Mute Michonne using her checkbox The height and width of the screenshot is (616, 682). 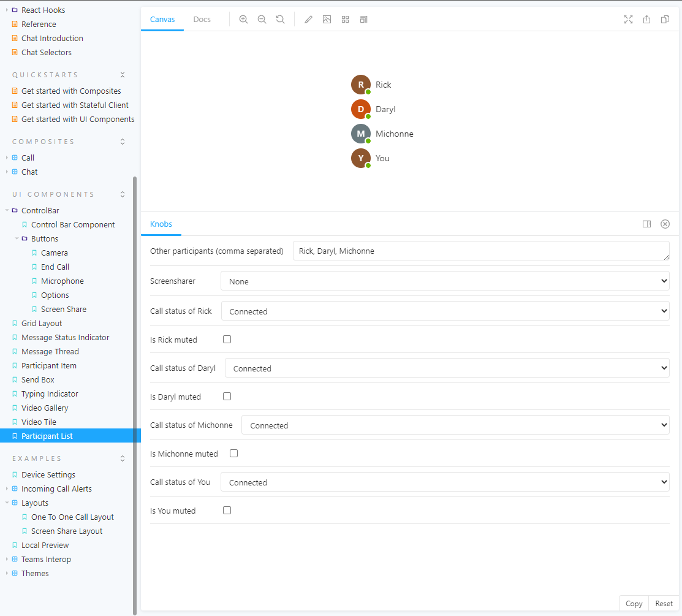tap(233, 453)
